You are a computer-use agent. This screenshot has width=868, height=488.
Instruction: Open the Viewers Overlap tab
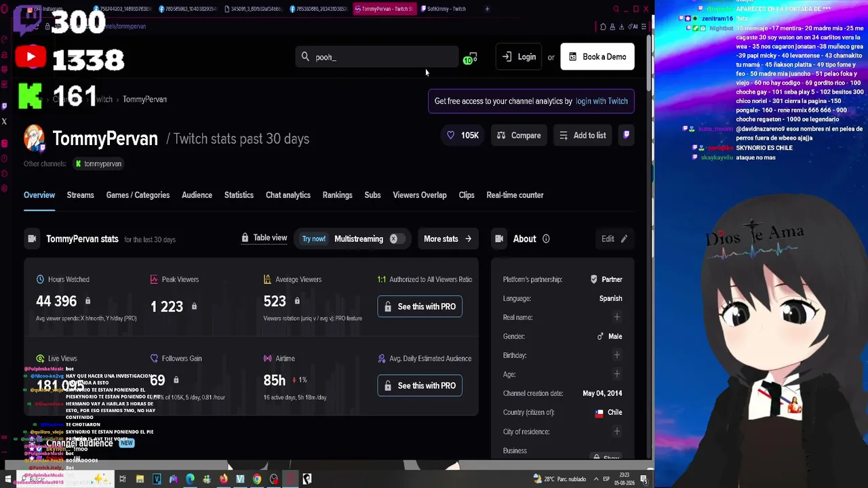pyautogui.click(x=420, y=195)
